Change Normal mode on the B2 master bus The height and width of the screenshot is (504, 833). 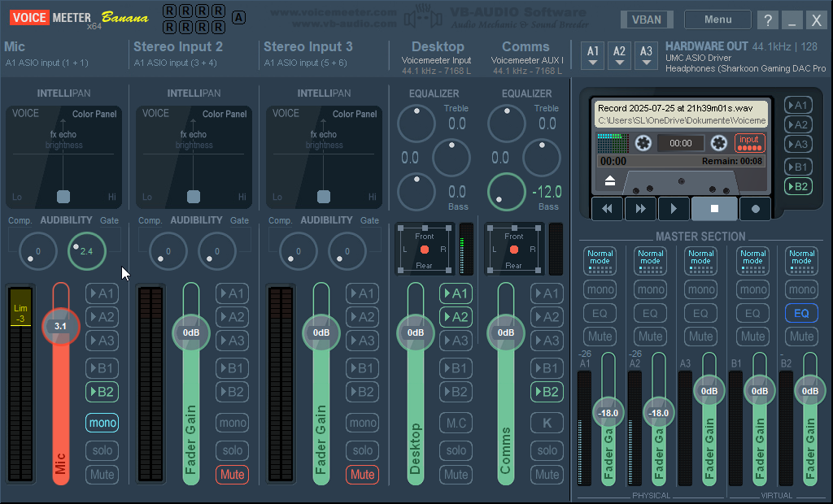pos(801,261)
